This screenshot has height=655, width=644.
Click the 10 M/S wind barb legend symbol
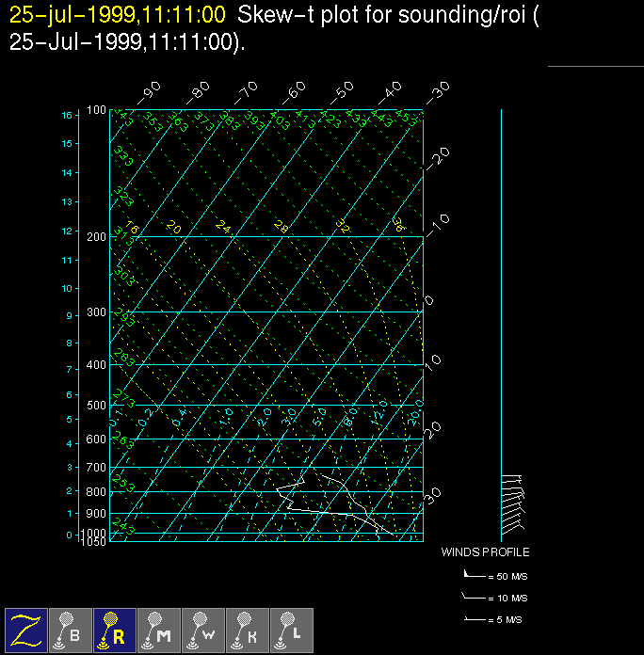pos(474,597)
